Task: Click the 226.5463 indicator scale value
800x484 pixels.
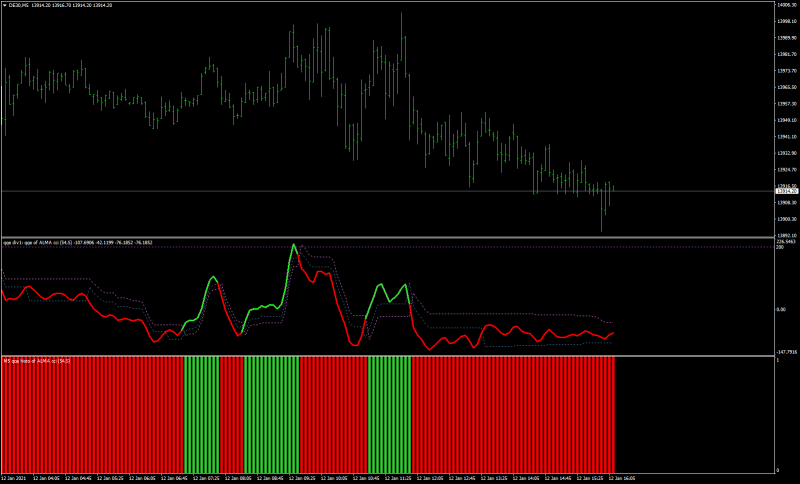Action: [x=787, y=242]
